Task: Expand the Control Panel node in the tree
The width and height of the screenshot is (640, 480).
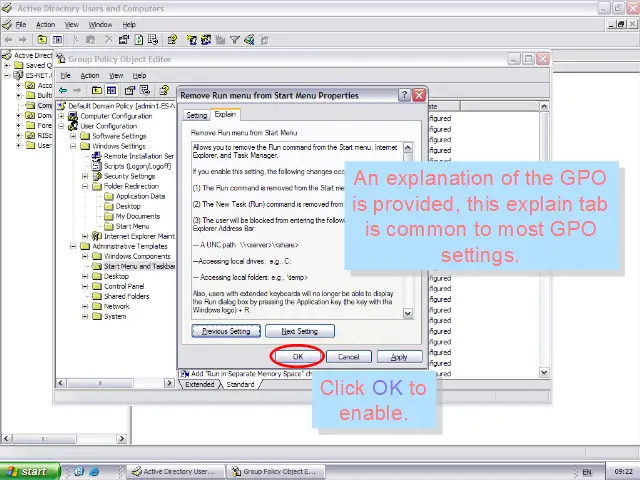Action: [85, 287]
